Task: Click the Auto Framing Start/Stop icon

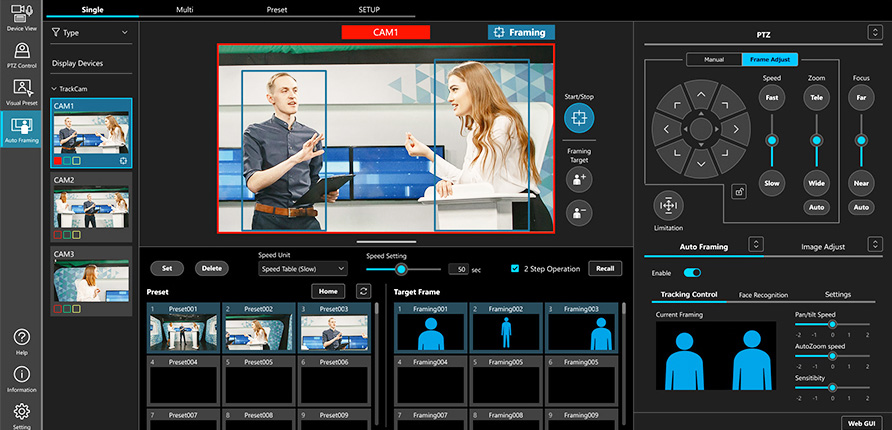Action: [578, 117]
